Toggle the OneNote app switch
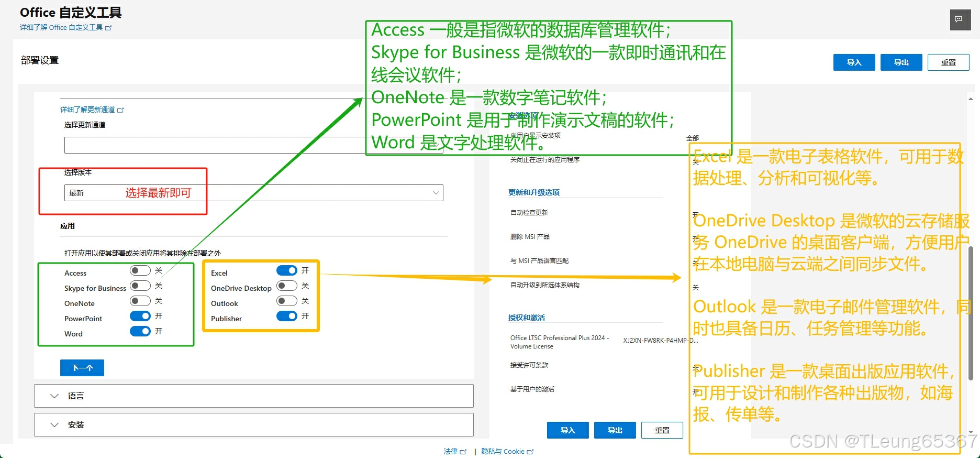Image resolution: width=980 pixels, height=458 pixels. [x=140, y=301]
